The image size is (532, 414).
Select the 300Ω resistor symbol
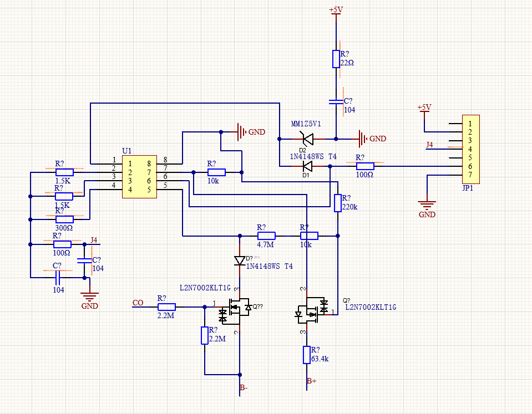(x=64, y=219)
